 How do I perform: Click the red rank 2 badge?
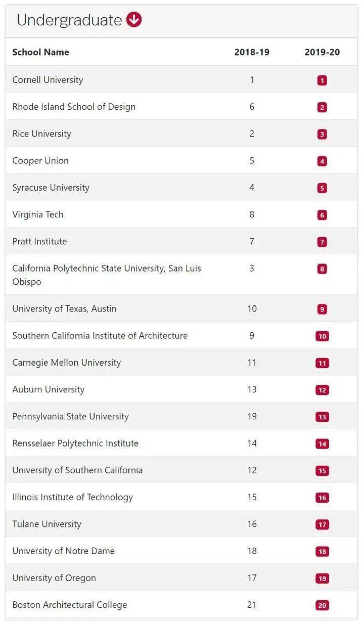pos(322,107)
